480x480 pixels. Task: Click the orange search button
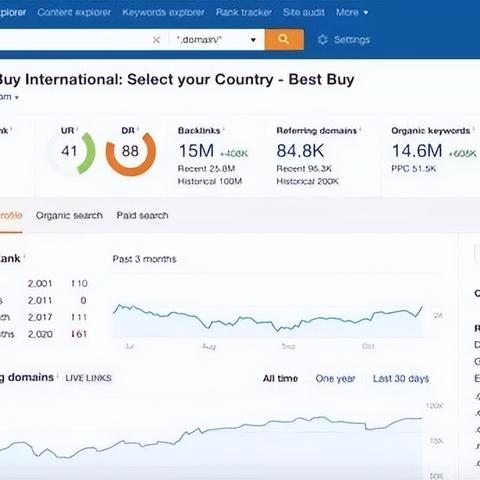coord(284,39)
